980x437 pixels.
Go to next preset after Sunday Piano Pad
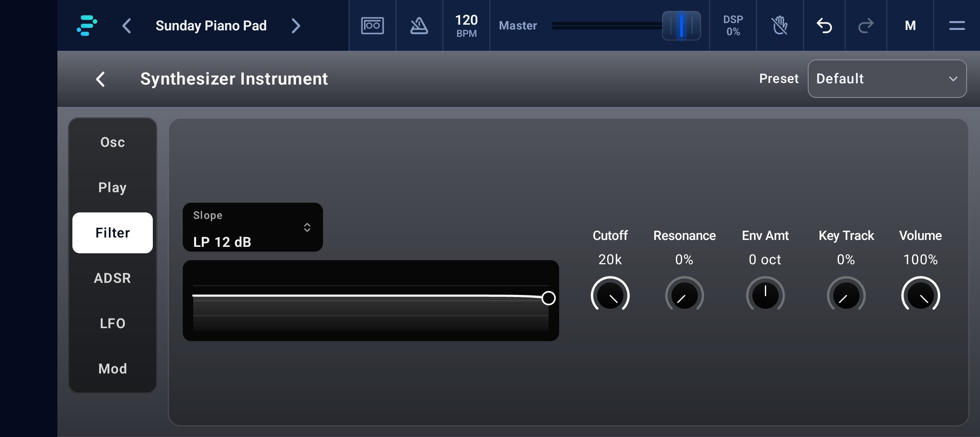point(296,26)
